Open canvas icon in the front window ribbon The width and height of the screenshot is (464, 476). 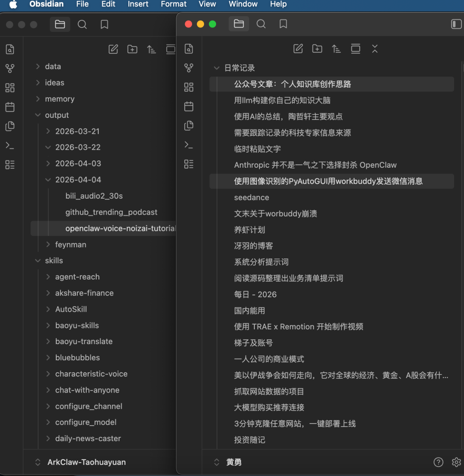(189, 87)
